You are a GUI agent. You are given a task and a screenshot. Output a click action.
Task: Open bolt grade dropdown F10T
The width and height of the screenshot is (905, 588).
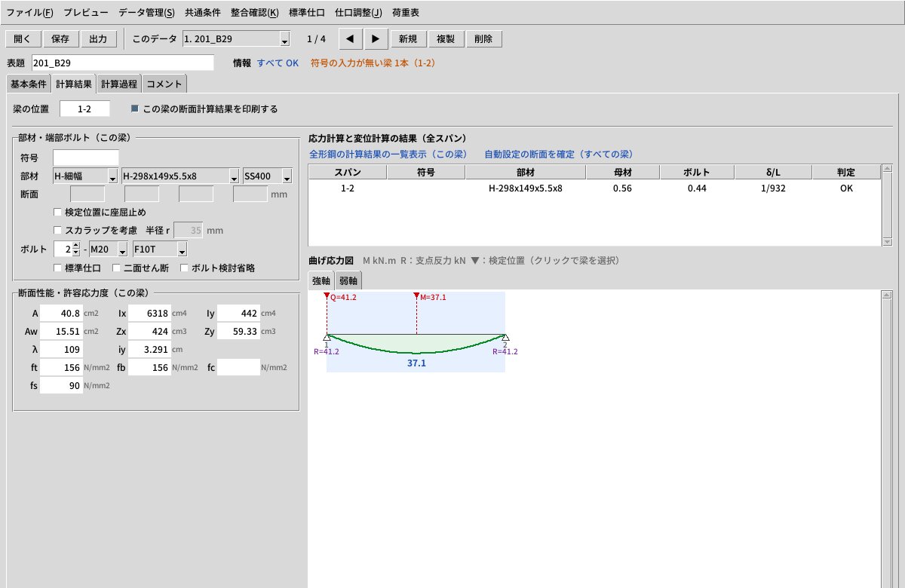click(160, 249)
